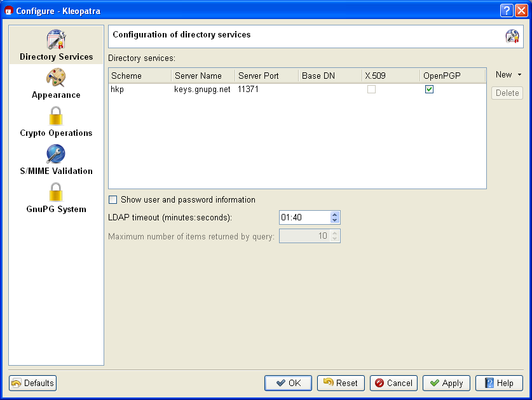532x400 pixels.
Task: Sort by Server Name column header
Action: 203,76
